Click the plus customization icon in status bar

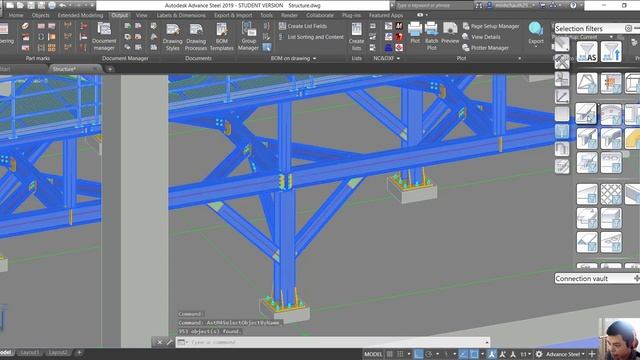tap(592, 354)
